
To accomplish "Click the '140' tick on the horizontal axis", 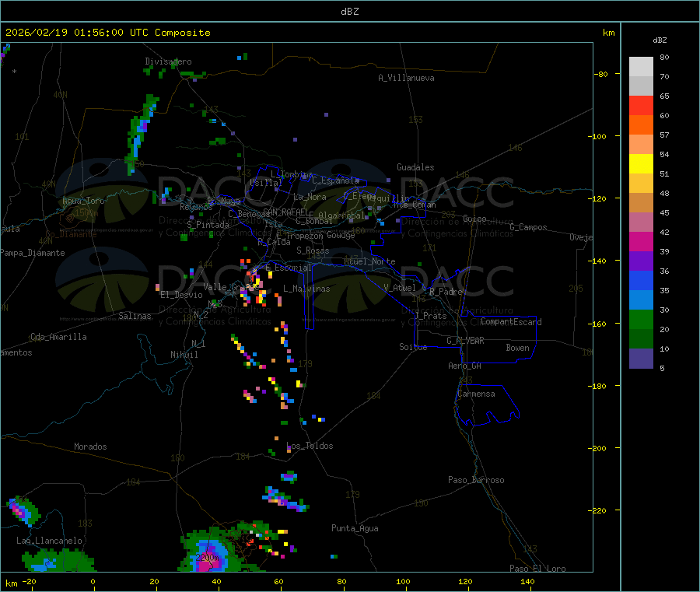I will (527, 581).
